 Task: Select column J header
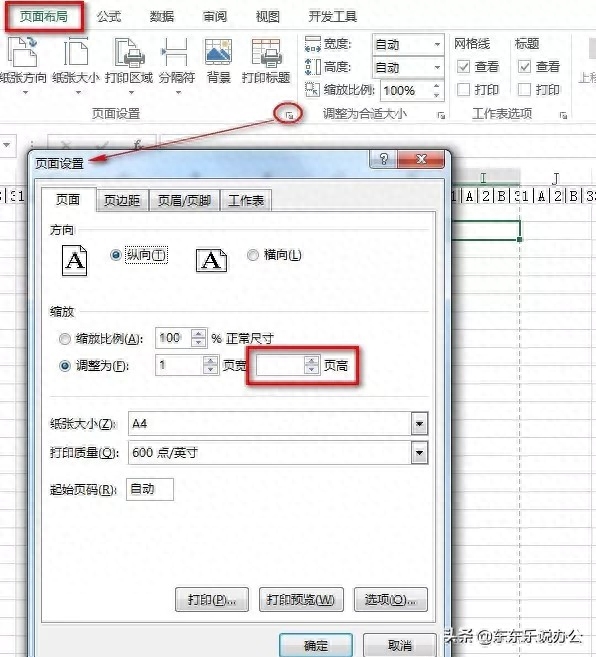[556, 178]
